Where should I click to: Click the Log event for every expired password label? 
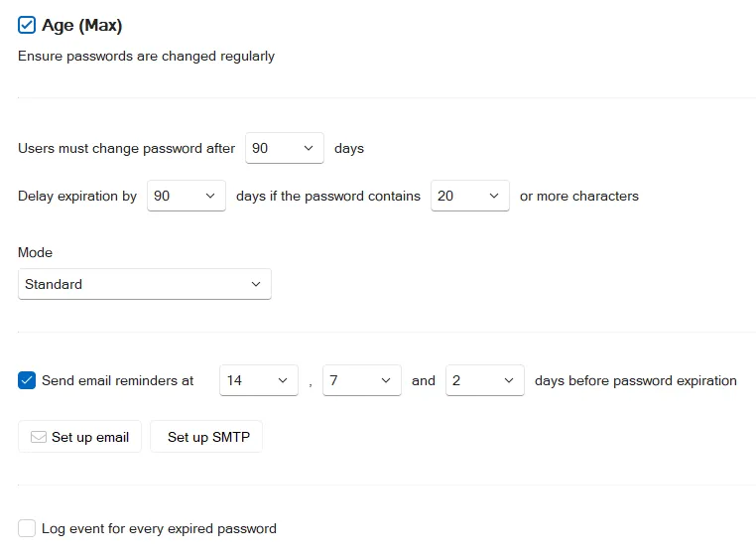click(159, 528)
